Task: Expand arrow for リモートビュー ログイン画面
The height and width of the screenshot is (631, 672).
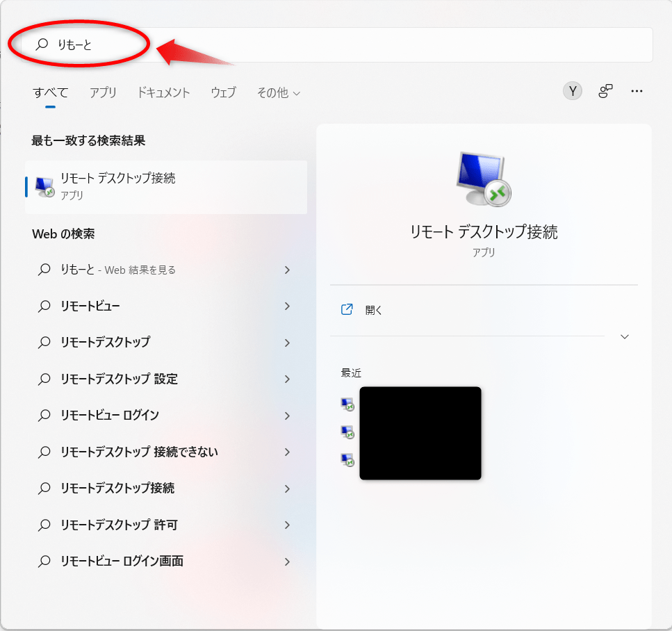Action: [x=287, y=561]
